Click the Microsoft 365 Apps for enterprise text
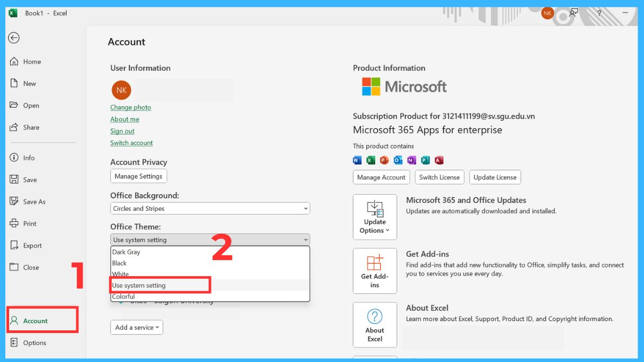The image size is (644, 362). 428,130
